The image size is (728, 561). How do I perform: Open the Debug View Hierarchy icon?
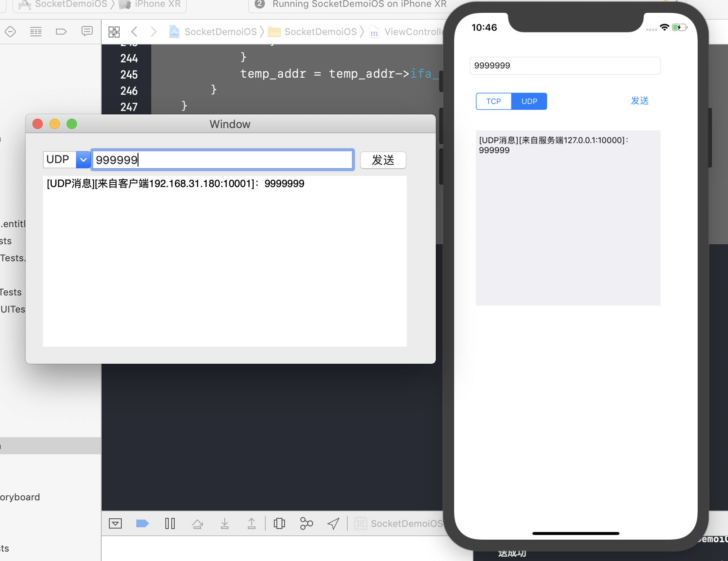click(x=279, y=523)
